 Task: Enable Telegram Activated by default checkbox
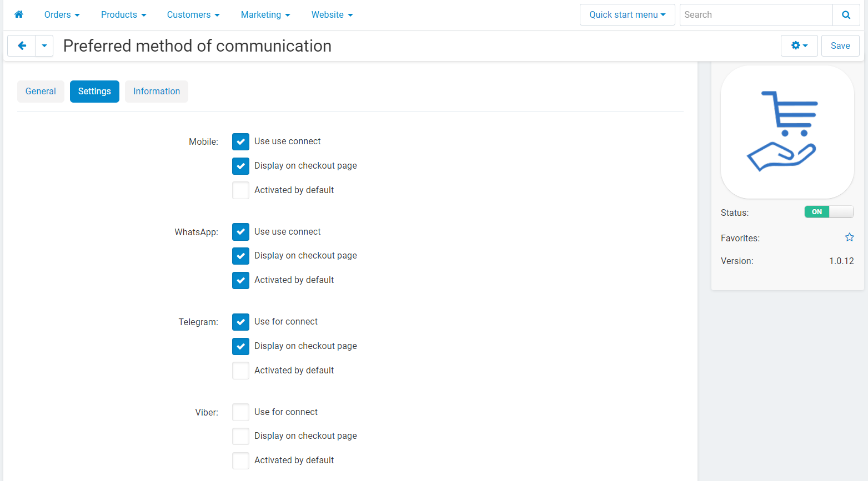pos(240,371)
